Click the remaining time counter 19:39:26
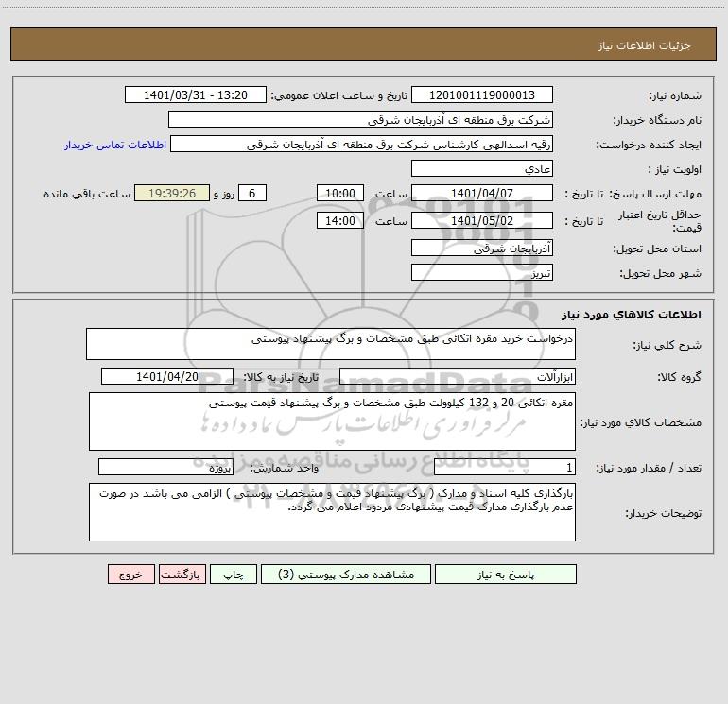This screenshot has width=728, height=704. (x=172, y=193)
